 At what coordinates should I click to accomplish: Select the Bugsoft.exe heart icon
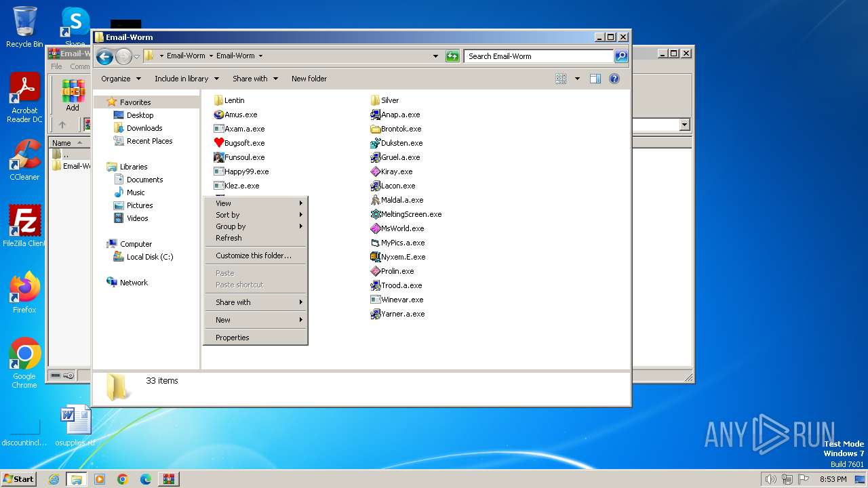tap(218, 143)
